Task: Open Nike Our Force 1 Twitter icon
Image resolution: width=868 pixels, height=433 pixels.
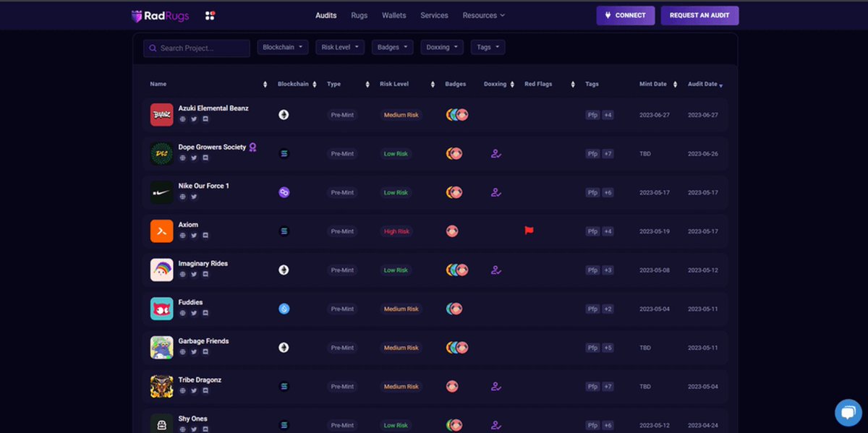Action: (x=194, y=197)
